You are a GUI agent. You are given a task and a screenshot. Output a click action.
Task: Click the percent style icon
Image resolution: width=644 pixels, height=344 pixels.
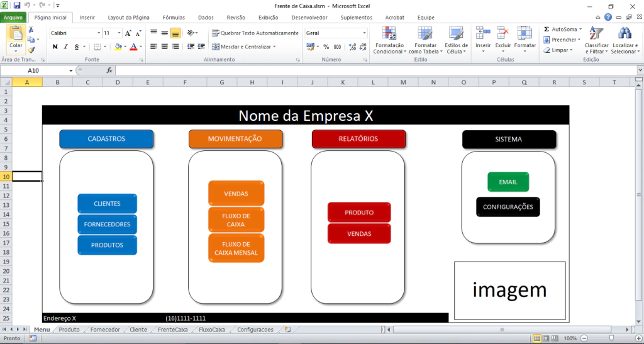(x=326, y=47)
